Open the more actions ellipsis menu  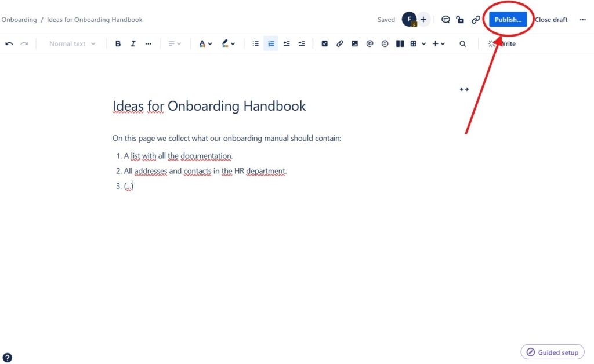coord(582,19)
